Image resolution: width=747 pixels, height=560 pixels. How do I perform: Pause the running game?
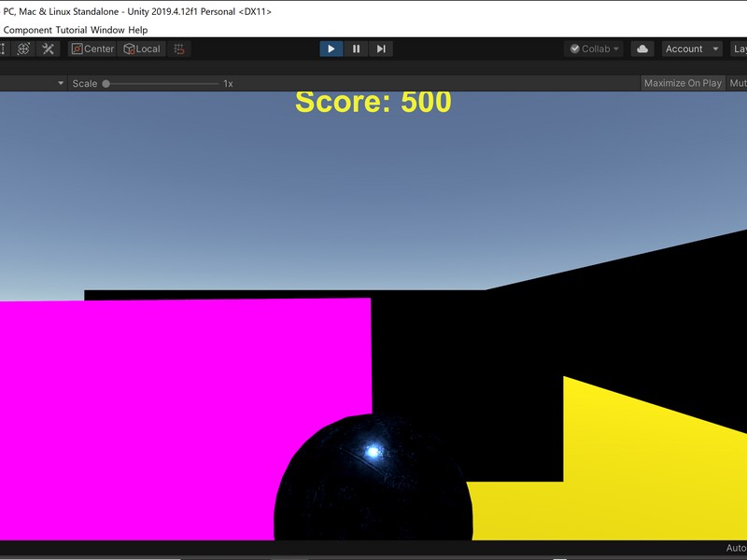tap(356, 49)
